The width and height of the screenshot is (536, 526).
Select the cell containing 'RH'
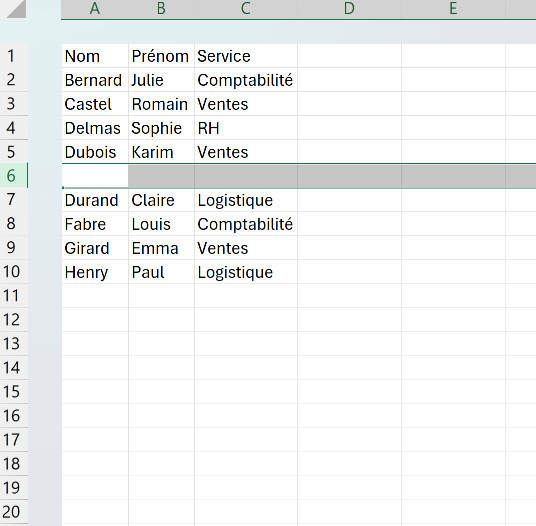pyautogui.click(x=246, y=128)
